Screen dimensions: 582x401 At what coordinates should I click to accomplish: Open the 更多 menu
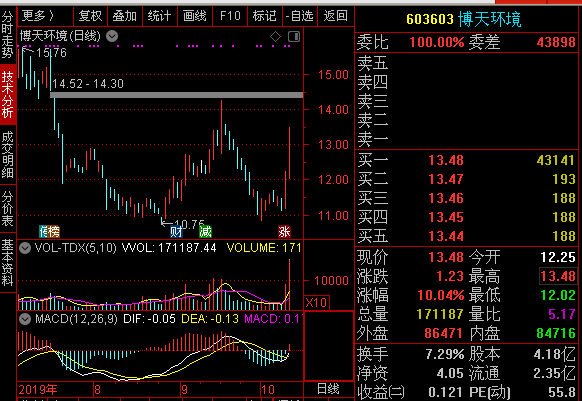point(38,16)
